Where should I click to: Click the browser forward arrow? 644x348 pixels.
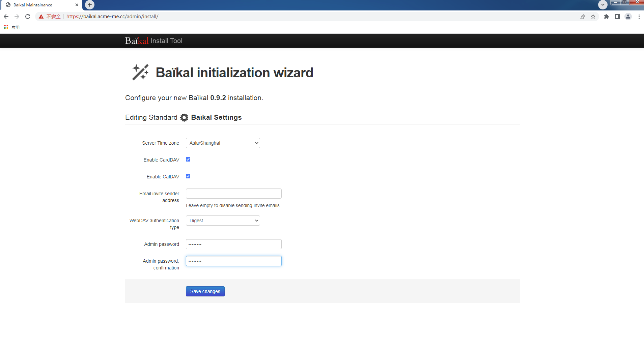[x=17, y=17]
